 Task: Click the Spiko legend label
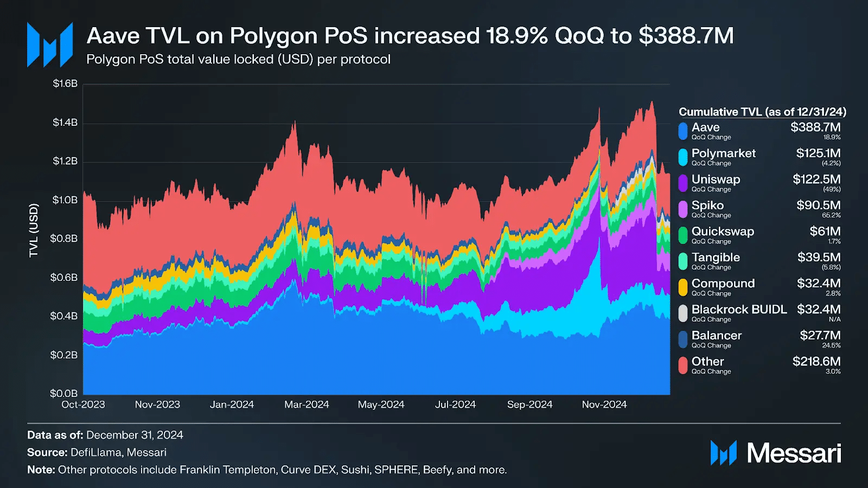coord(707,206)
